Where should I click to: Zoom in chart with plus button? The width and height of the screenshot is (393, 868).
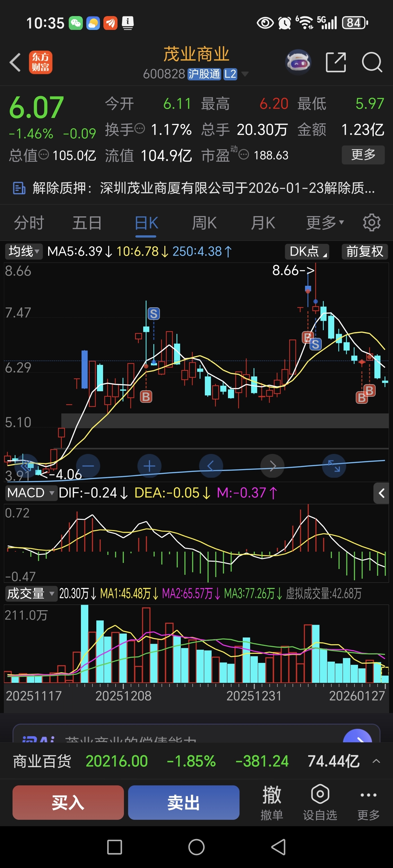pos(149,466)
